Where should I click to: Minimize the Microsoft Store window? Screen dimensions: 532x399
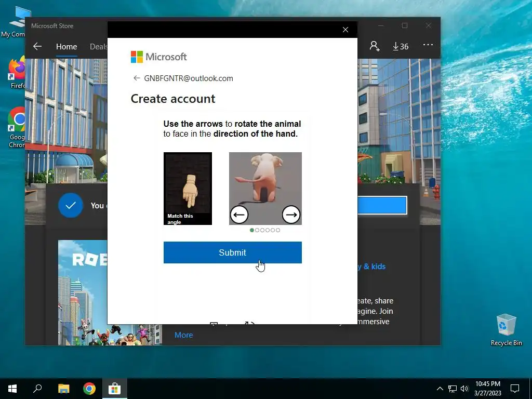(x=381, y=26)
